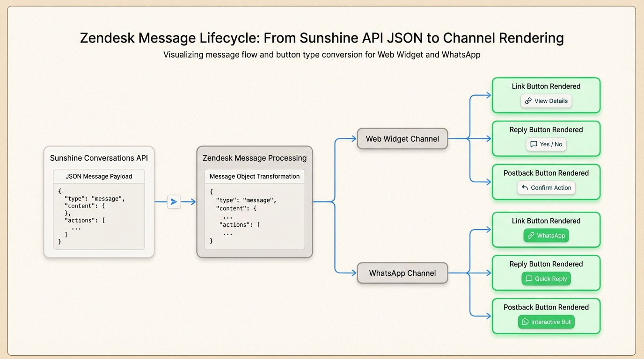The width and height of the screenshot is (644, 359).
Task: Click the Zendesk Message Lifecycle diagram title
Action: coord(322,38)
